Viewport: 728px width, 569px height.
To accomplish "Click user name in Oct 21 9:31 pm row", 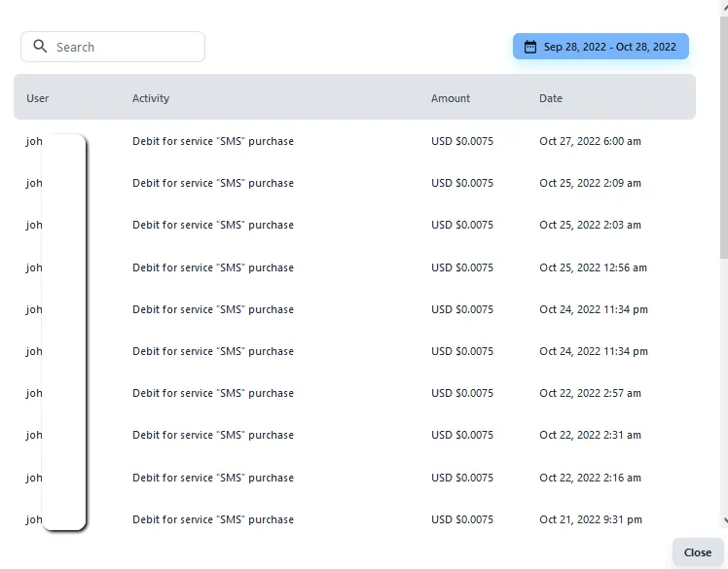I will coord(34,519).
